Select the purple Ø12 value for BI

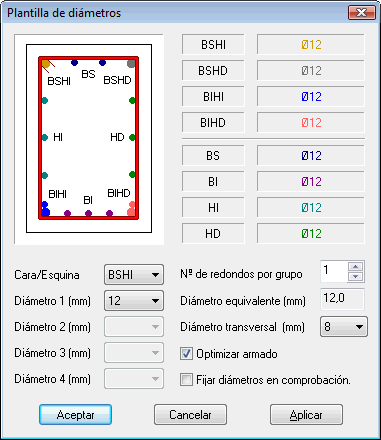coord(311,181)
